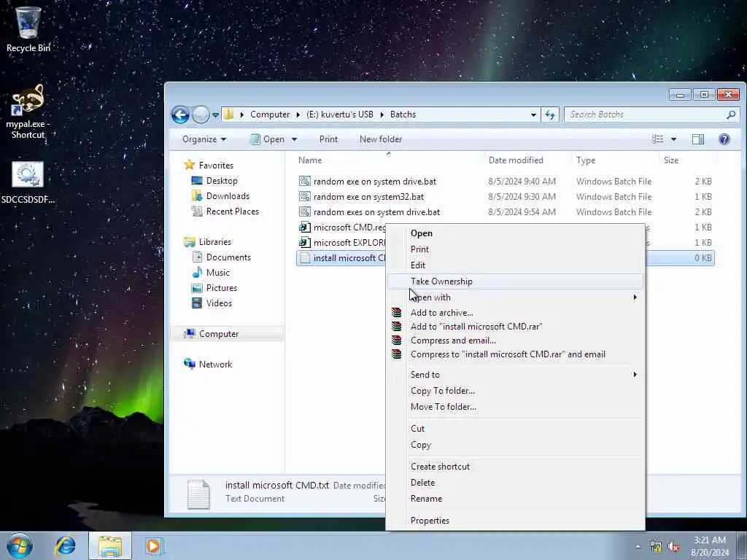Open the address bar history dropdown
The height and width of the screenshot is (560, 747).
coord(533,114)
